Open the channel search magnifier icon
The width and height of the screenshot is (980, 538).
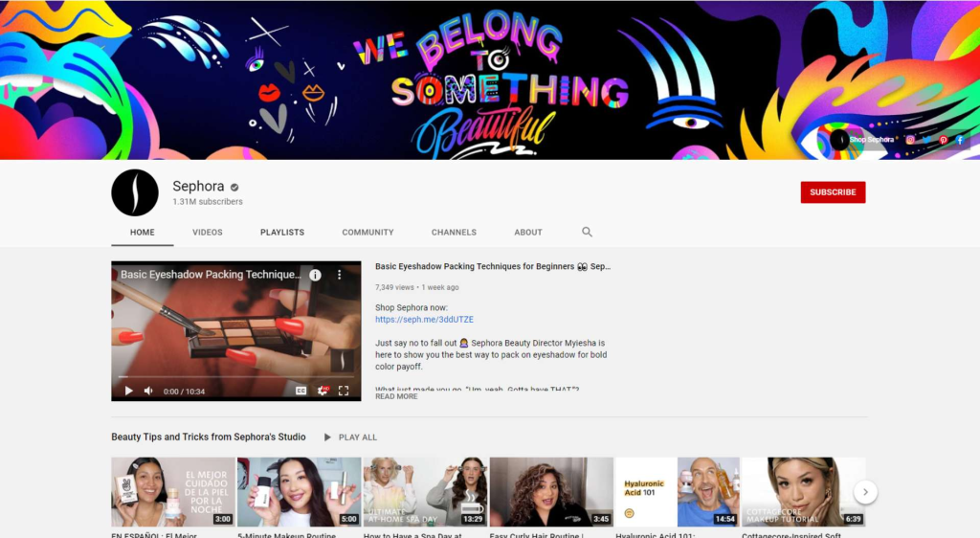[x=587, y=232]
